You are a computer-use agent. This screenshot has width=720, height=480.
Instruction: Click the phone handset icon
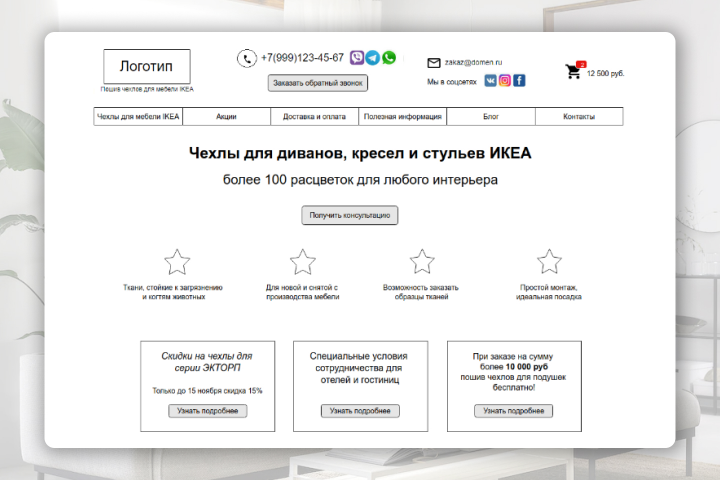click(247, 58)
